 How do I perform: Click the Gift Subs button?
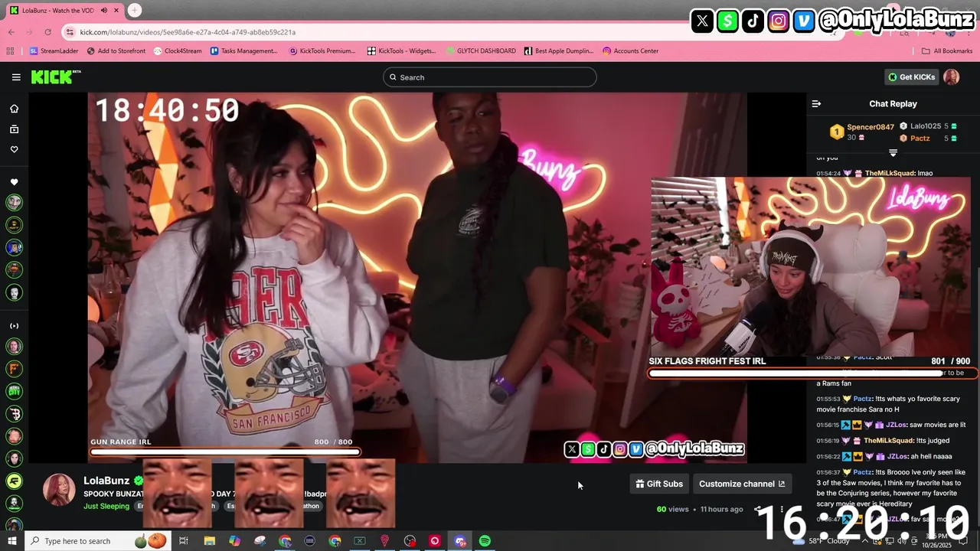[x=659, y=484]
